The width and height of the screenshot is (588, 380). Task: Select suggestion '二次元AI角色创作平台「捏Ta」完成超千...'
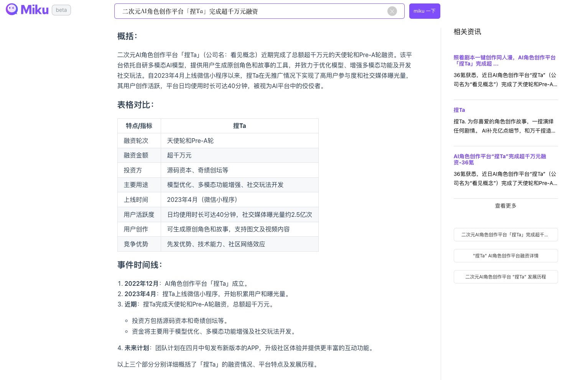[506, 235]
